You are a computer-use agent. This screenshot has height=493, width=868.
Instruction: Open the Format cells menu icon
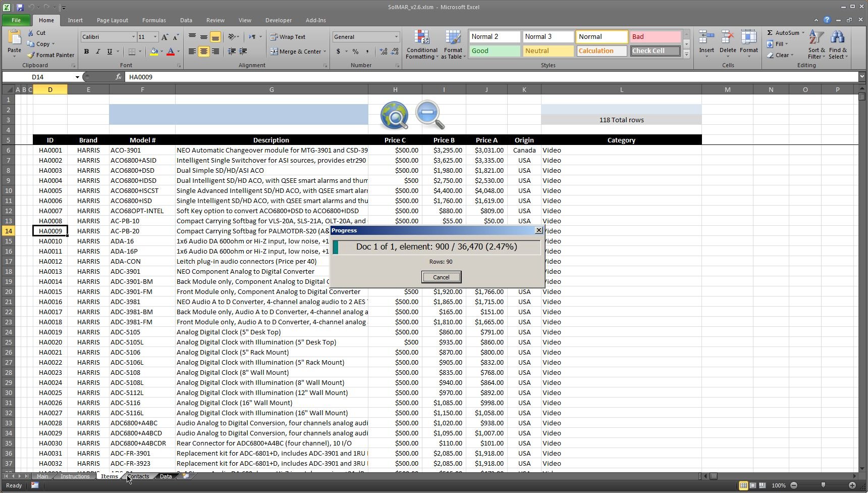coord(749,38)
